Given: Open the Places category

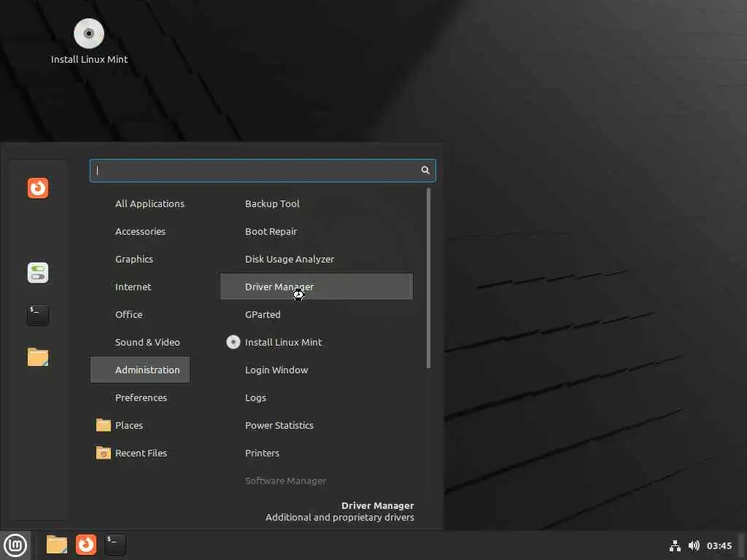Looking at the screenshot, I should pos(139,425).
